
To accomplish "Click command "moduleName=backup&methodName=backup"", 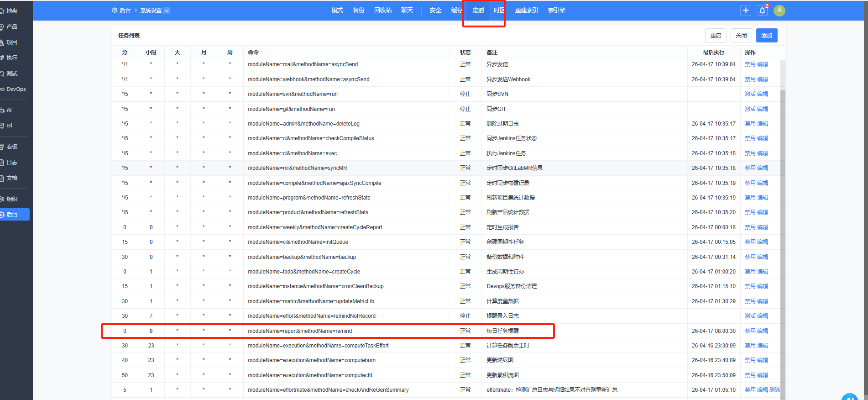I will [302, 257].
